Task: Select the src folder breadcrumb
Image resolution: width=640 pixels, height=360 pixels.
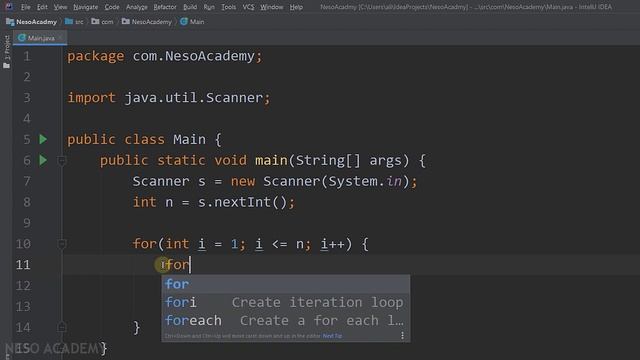Action: pos(74,22)
